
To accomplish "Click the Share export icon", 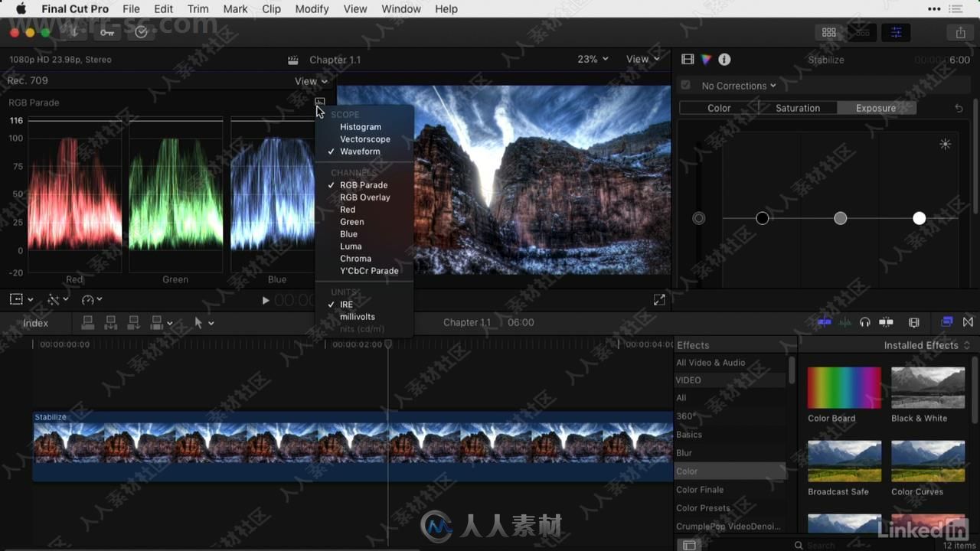I will pyautogui.click(x=960, y=32).
